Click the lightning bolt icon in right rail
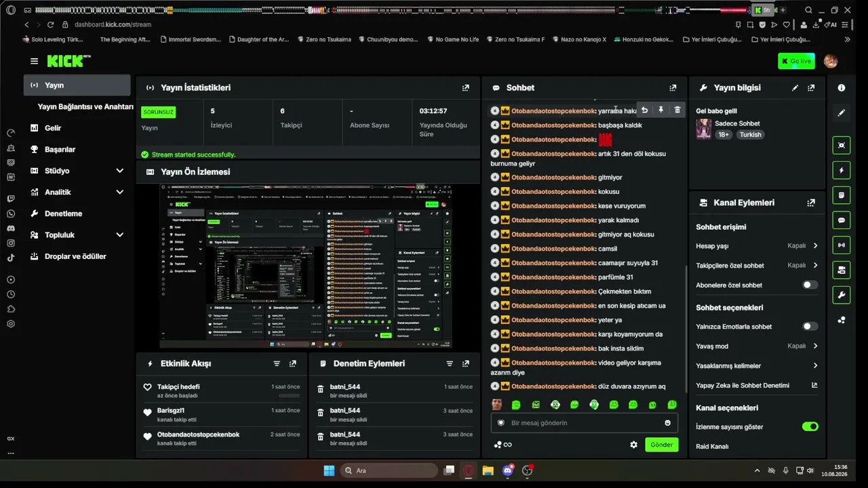The height and width of the screenshot is (488, 868). [x=842, y=170]
